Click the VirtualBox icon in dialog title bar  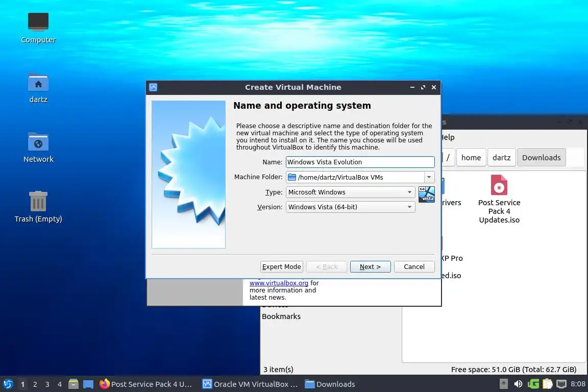click(153, 87)
